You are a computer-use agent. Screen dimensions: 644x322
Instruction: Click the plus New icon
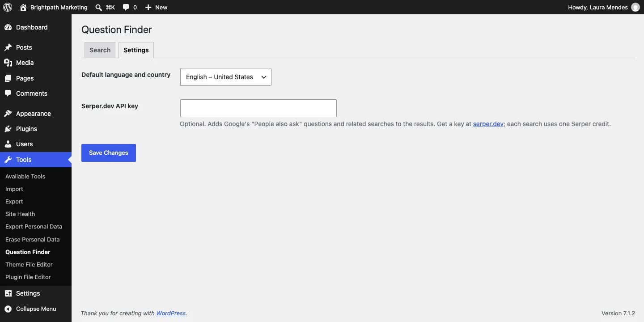click(148, 7)
